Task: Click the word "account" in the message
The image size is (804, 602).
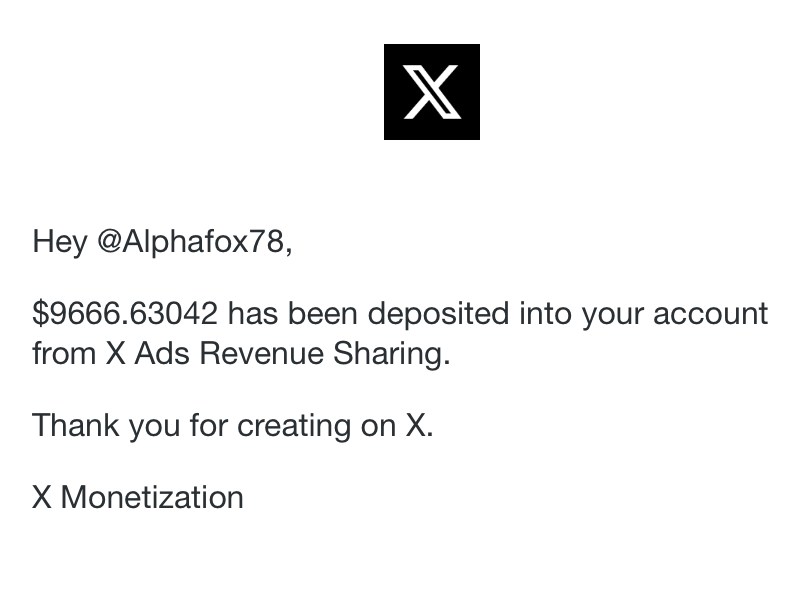Action: 710,314
